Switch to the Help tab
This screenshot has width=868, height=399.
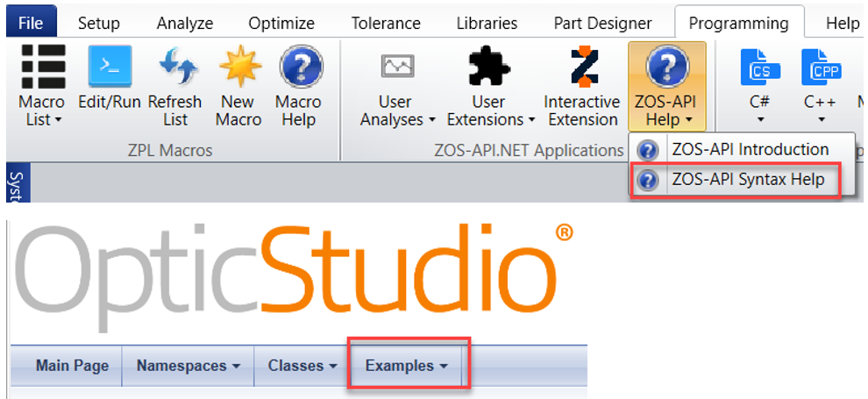click(843, 24)
